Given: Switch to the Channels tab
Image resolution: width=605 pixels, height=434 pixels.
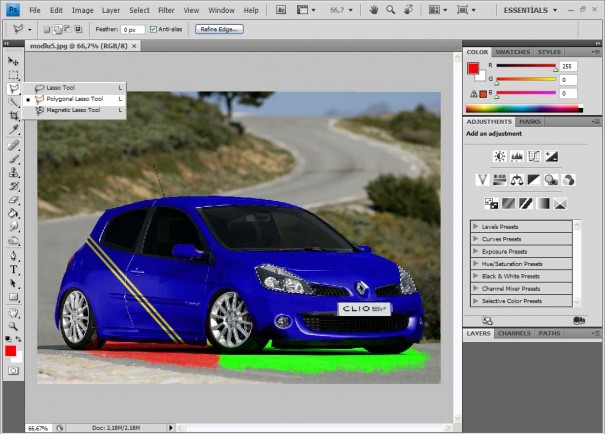Looking at the screenshot, I should pos(514,333).
